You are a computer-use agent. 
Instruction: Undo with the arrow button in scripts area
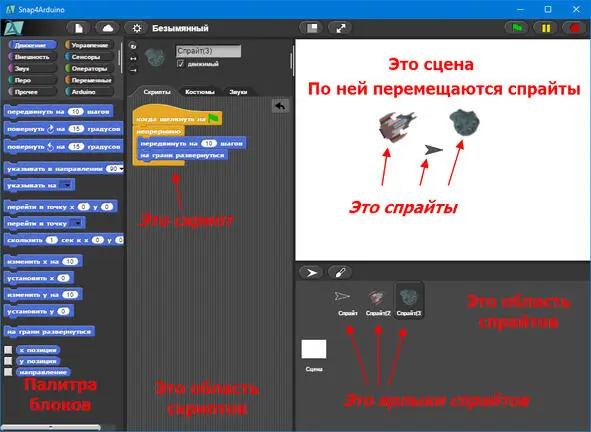(280, 106)
